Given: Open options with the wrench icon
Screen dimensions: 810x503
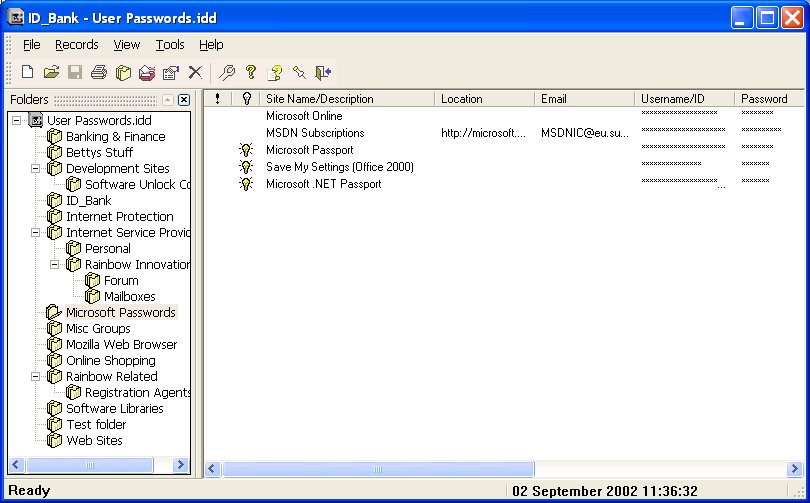Looking at the screenshot, I should click(227, 72).
